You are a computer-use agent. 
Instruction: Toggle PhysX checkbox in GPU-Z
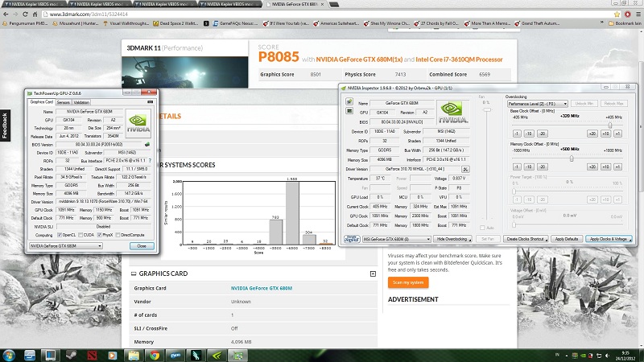(x=99, y=235)
